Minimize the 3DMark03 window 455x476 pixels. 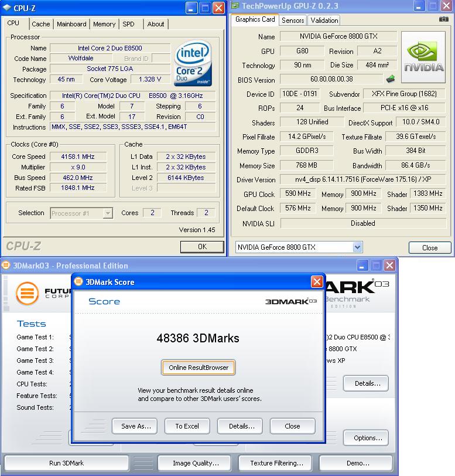[362, 266]
